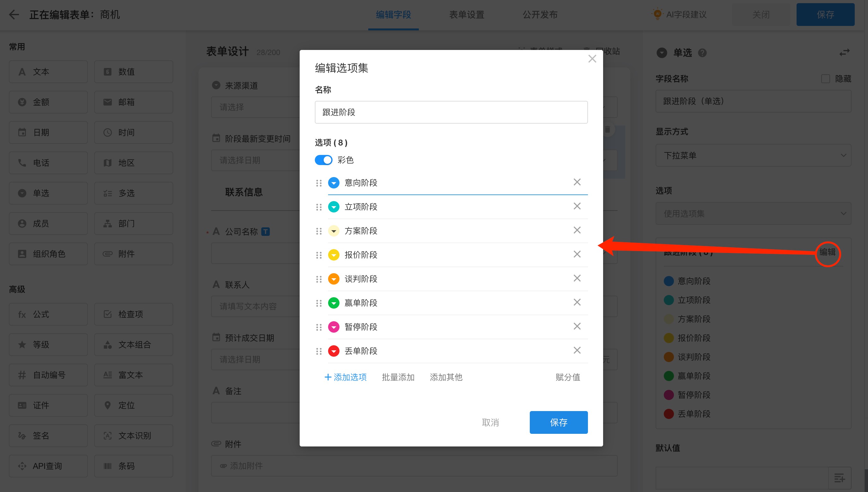The height and width of the screenshot is (492, 868).
Task: Expand the 下拉菜单 display mode dropdown
Action: [x=753, y=156]
